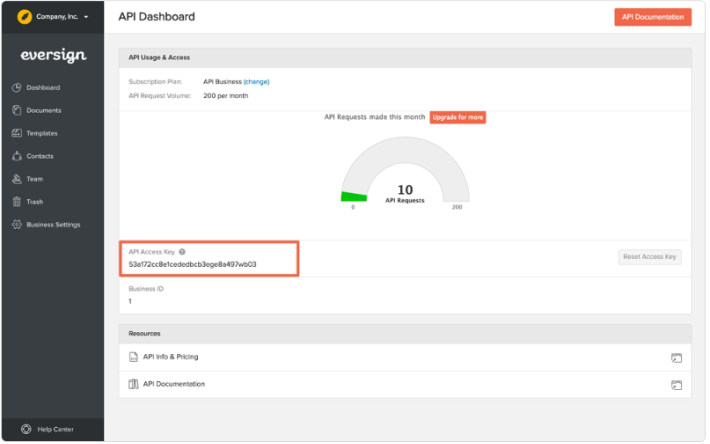Go to Documents in sidebar

click(43, 110)
